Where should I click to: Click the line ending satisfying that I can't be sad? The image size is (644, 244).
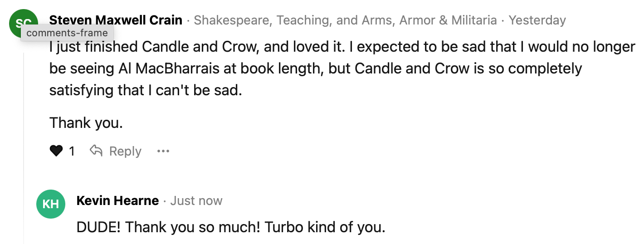tap(146, 90)
